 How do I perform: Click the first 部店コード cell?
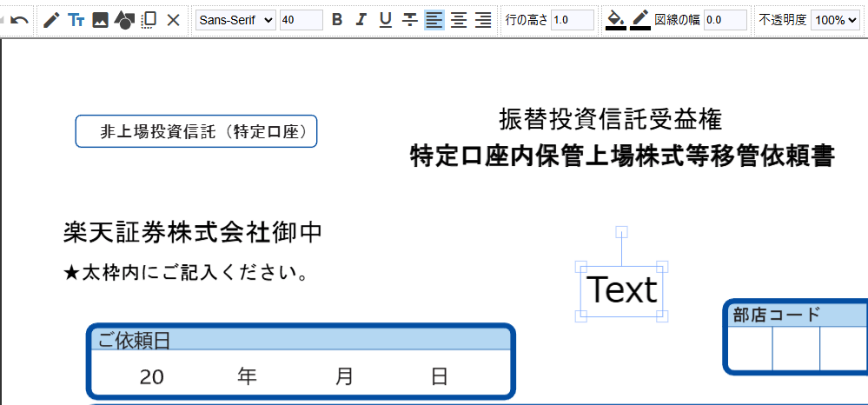(750, 348)
